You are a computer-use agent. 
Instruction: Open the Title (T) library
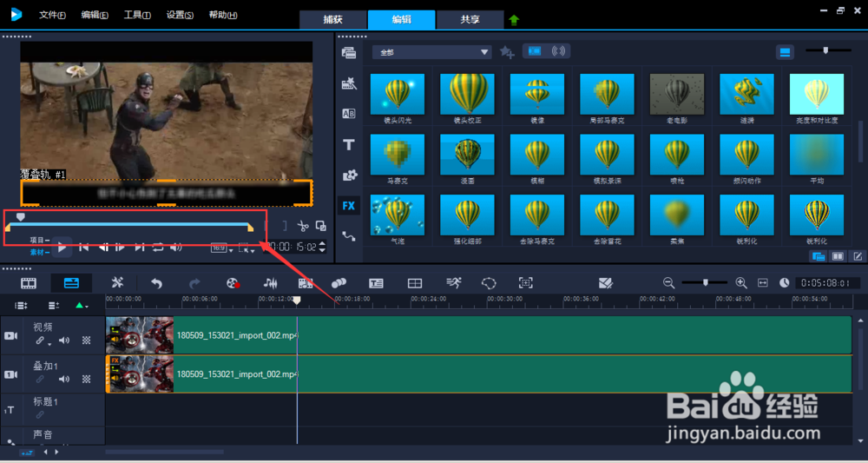349,145
